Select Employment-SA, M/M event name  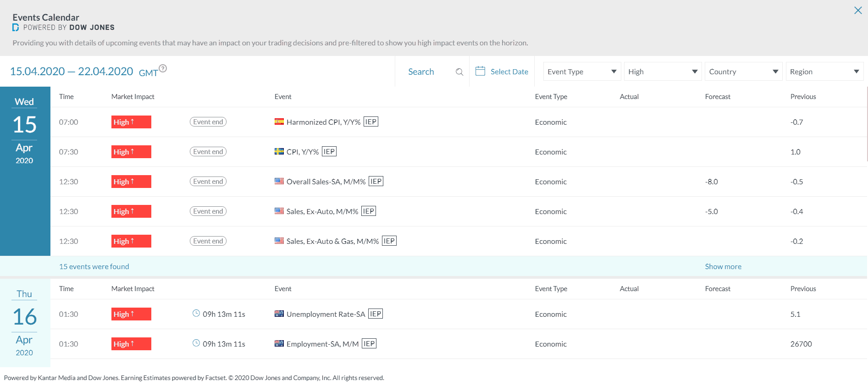(x=323, y=344)
